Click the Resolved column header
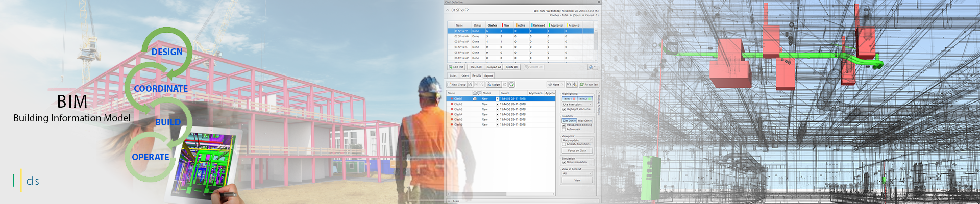 tap(574, 25)
